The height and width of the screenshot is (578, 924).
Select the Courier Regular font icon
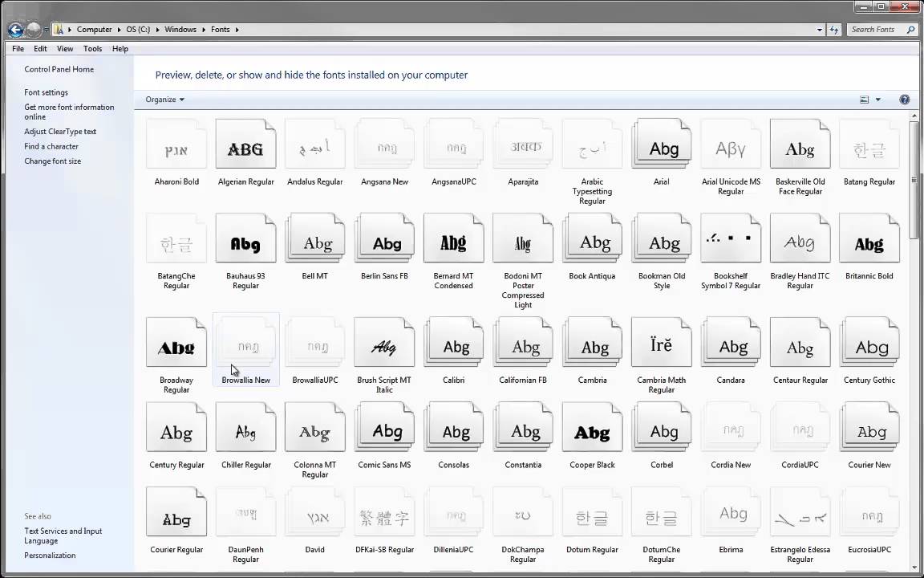[176, 512]
